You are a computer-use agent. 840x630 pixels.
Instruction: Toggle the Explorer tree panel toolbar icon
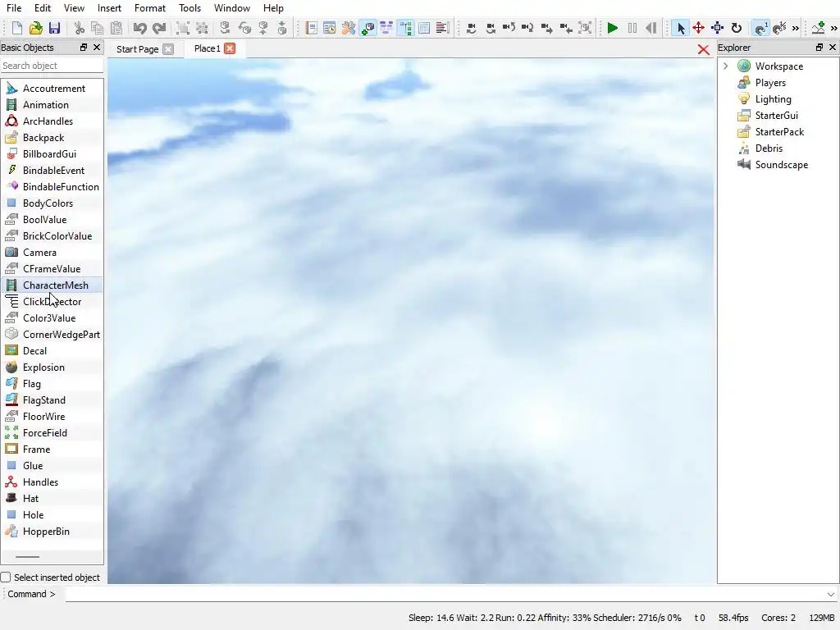[405, 28]
